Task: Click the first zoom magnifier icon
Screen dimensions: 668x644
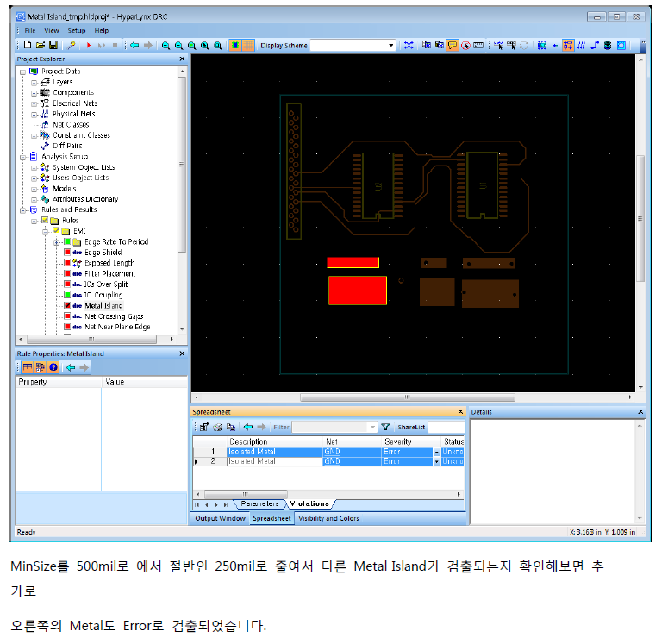Action: pos(165,45)
